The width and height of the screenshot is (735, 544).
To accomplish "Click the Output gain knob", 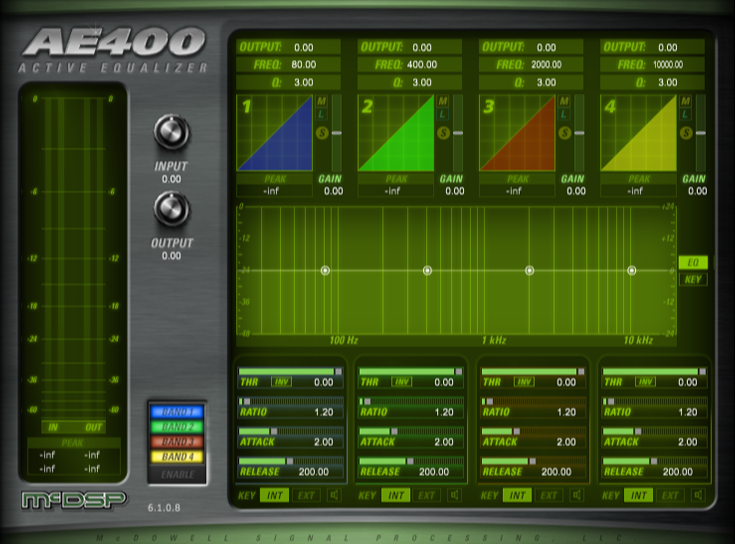I will tap(172, 209).
